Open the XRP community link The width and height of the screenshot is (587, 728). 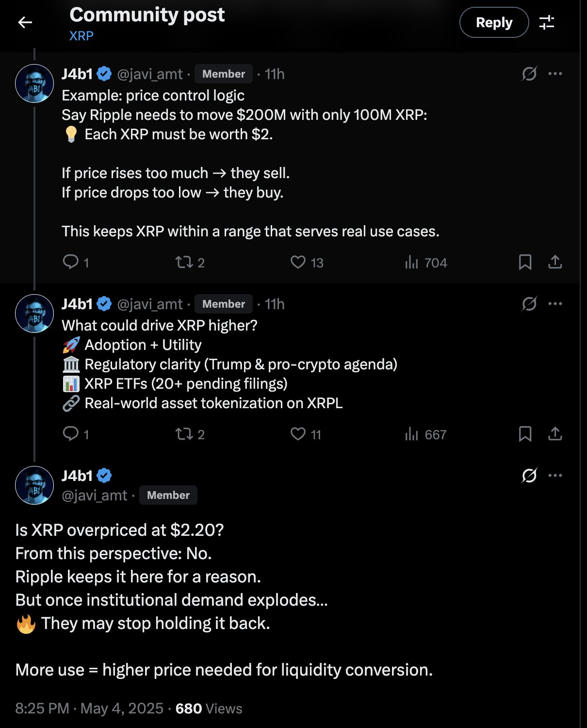tap(81, 36)
